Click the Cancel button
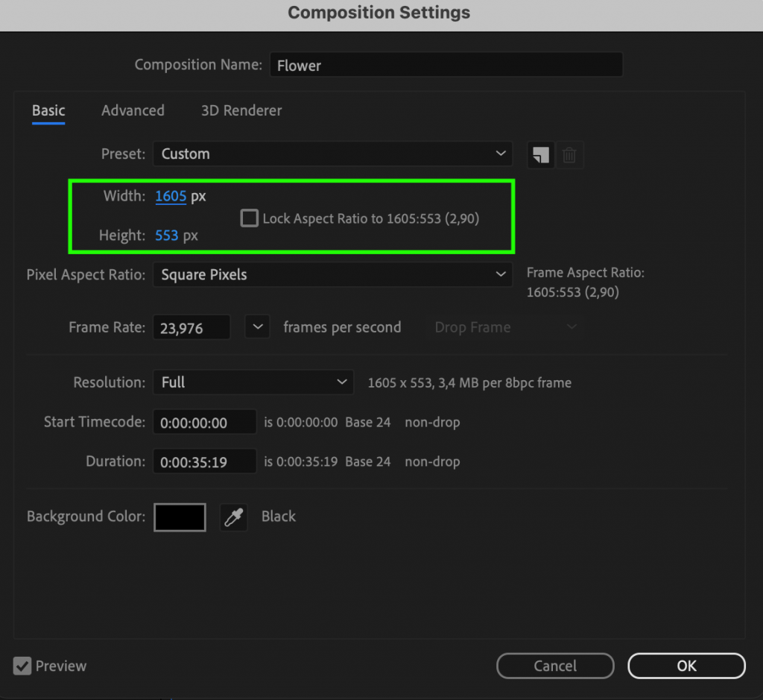This screenshot has width=763, height=700. [555, 666]
